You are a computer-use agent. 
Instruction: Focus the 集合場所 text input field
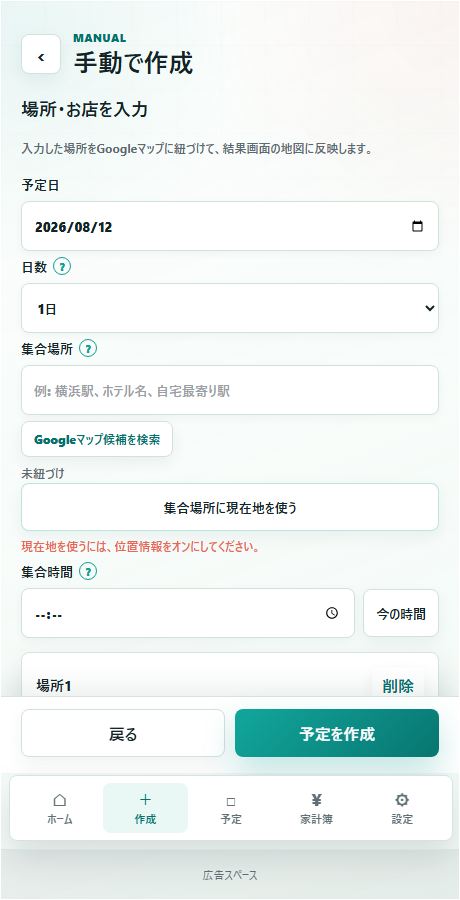coord(230,390)
